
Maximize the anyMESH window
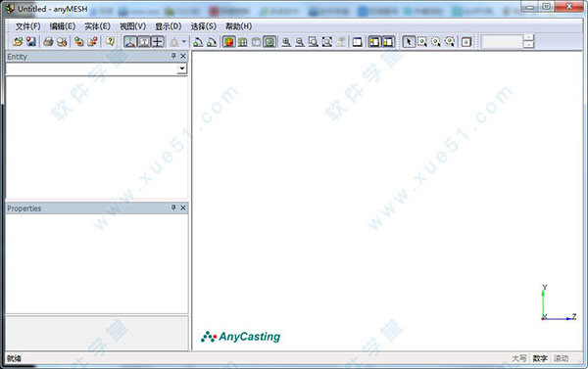(x=547, y=7)
